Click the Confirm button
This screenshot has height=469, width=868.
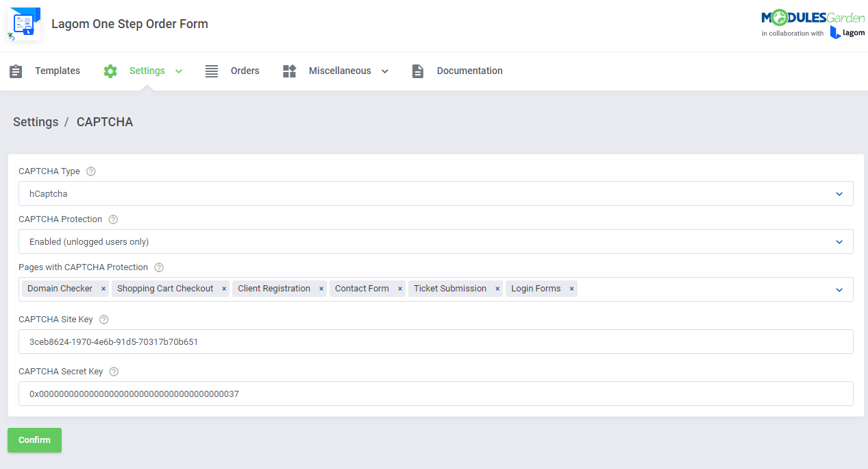click(x=34, y=440)
